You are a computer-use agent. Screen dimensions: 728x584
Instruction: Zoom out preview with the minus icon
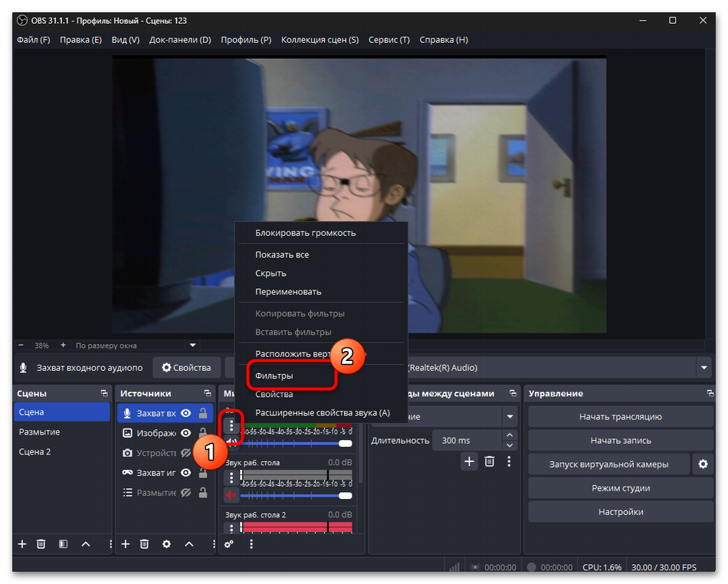(x=21, y=345)
